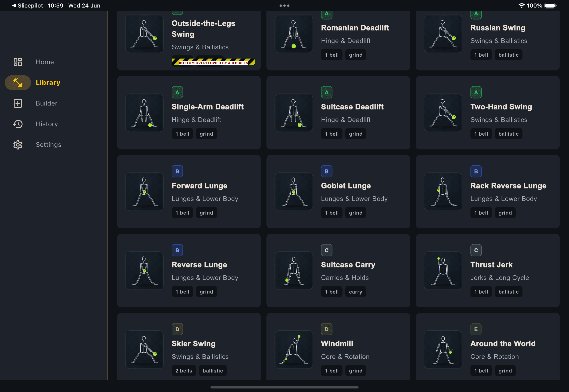Open Two-Hand Swing figure thumbnail
Screen dimensions: 569x392
[x=443, y=113]
